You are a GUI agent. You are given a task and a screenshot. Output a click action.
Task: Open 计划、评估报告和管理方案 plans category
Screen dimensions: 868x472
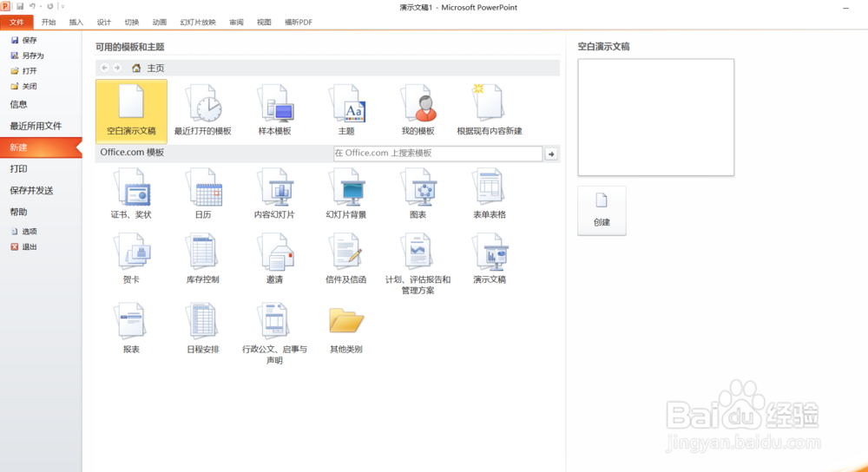(418, 264)
